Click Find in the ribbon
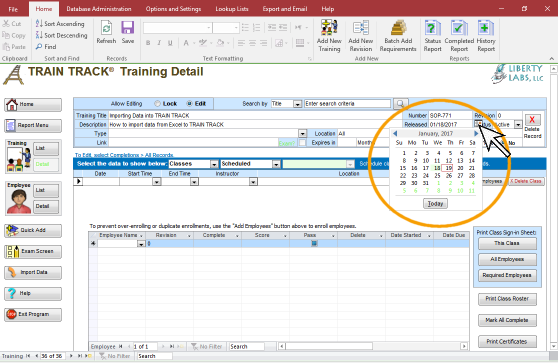 [x=46, y=47]
